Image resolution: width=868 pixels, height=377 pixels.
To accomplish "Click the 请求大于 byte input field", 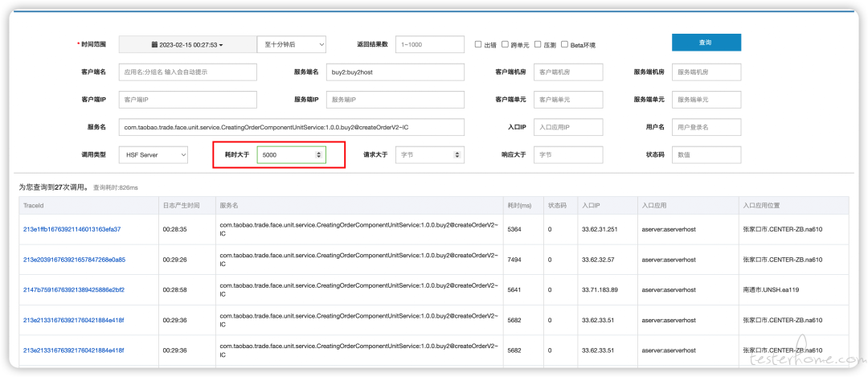I will tap(429, 156).
